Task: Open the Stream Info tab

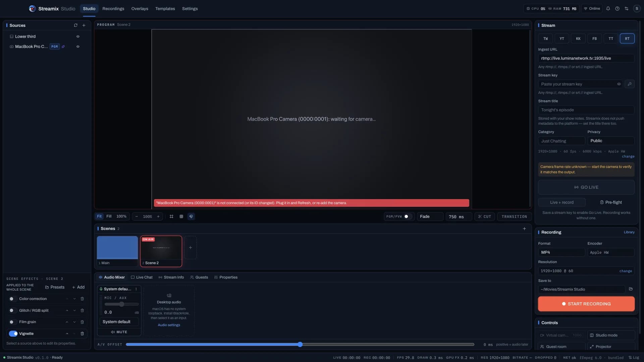Action: coord(171,278)
